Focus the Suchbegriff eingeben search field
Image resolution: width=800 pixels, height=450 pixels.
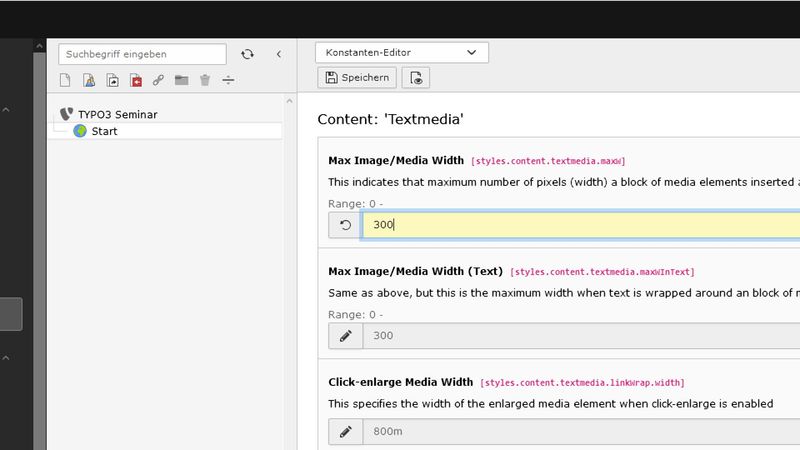point(143,54)
